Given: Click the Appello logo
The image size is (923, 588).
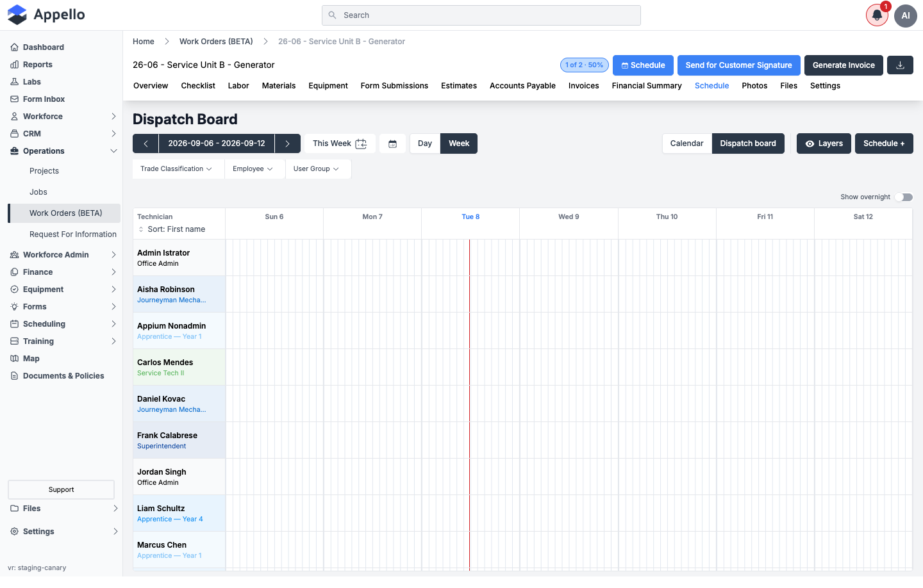Looking at the screenshot, I should point(46,15).
